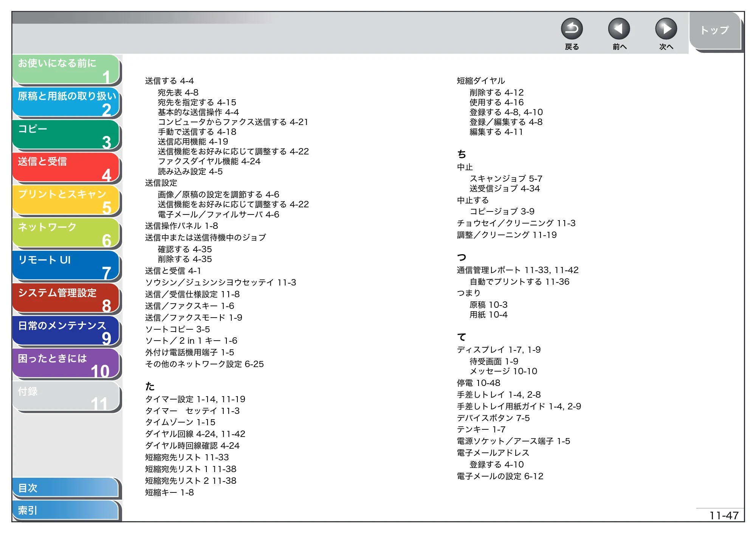Open chapter 2 原稿と用紙の取り扱い tab
Image resolution: width=756 pixels, height=534 pixels.
(x=66, y=102)
